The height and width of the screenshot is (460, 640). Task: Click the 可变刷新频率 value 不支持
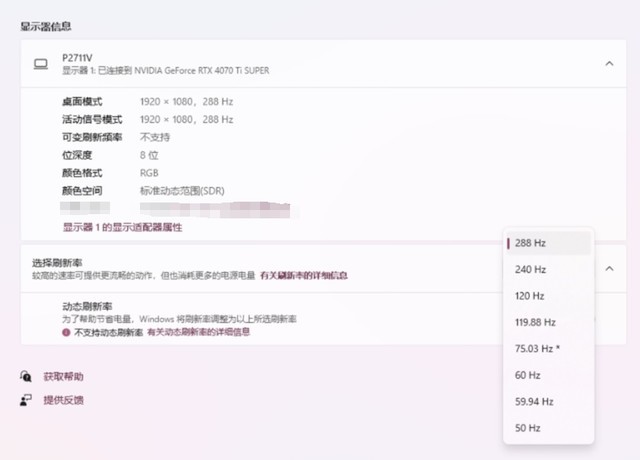click(155, 137)
